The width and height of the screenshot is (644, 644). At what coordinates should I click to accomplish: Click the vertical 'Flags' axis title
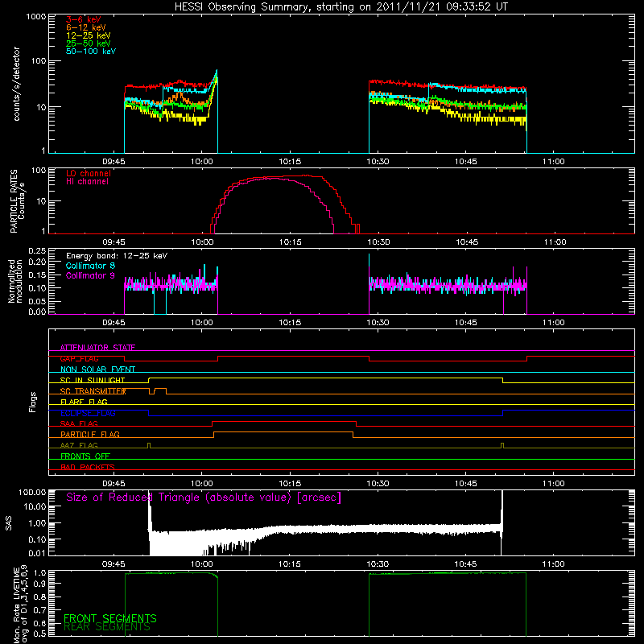coord(32,402)
